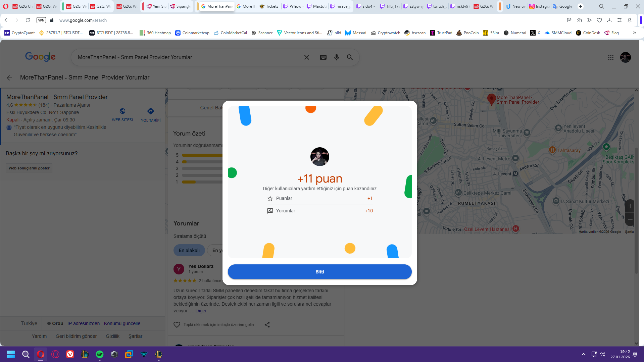The height and width of the screenshot is (362, 644).
Task: Take a snapshot with camera icon
Action: click(579, 20)
